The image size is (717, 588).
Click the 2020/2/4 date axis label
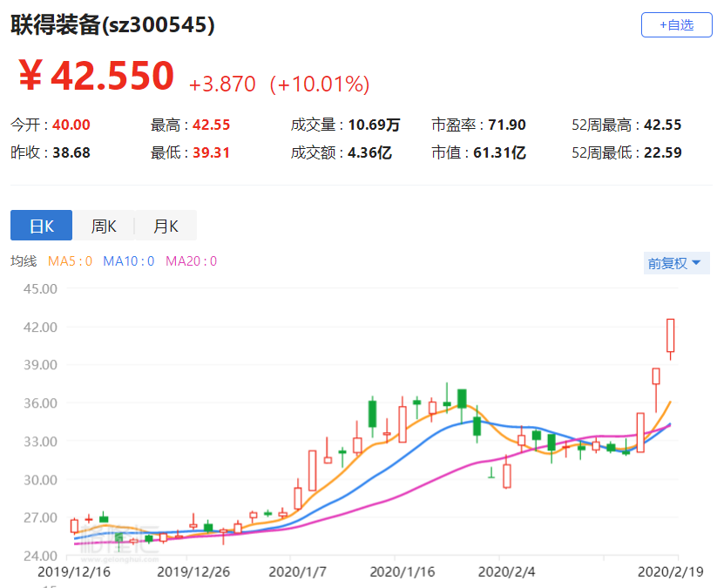click(507, 571)
